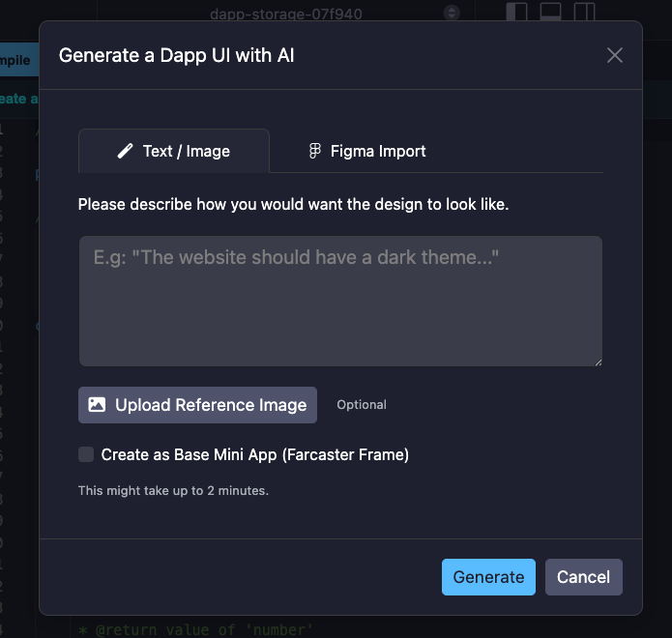Toggle the left sidebar layout icon

pyautogui.click(x=516, y=12)
